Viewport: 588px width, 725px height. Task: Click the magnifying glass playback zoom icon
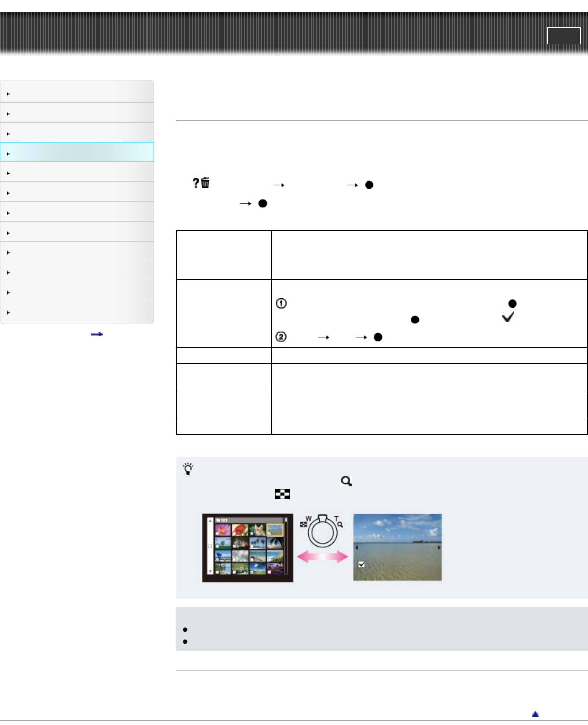pos(346,481)
